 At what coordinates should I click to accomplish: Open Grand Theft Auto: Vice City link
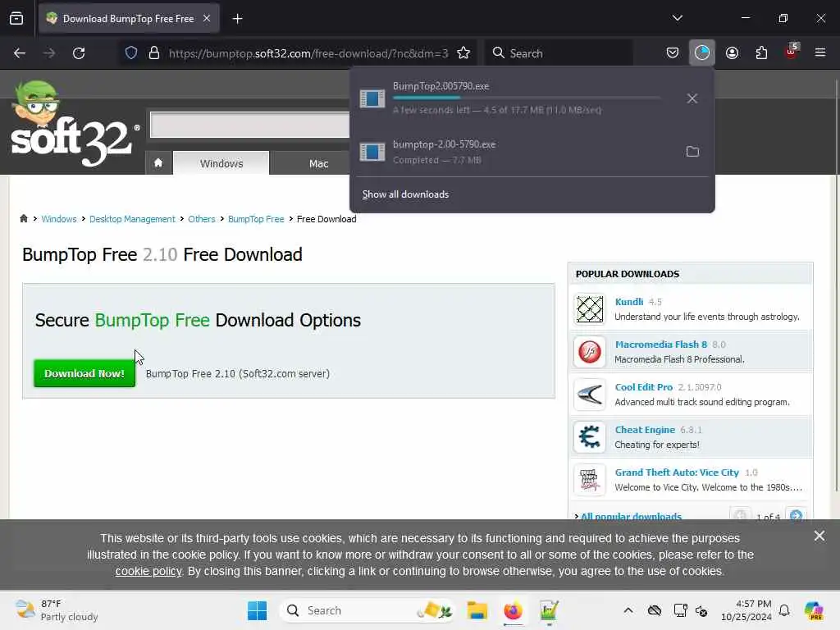click(x=677, y=472)
